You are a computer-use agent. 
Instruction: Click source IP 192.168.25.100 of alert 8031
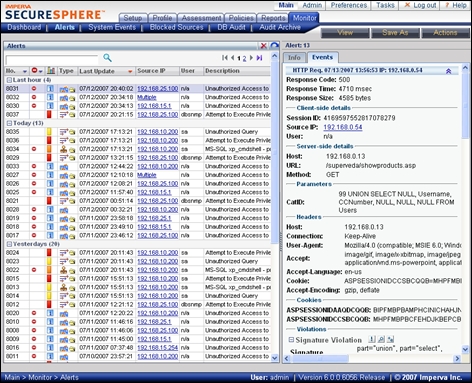158,89
